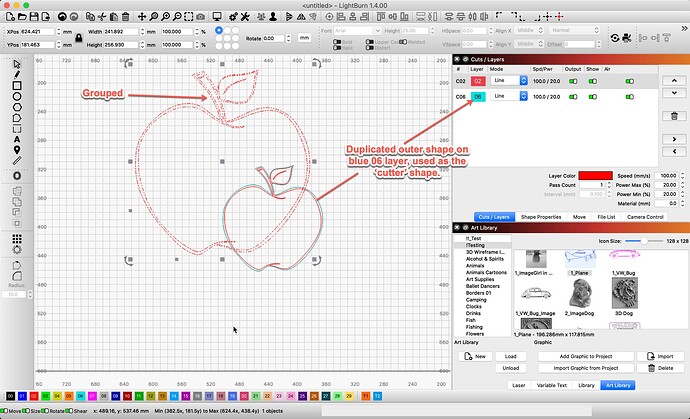Click the Pan move arrows icon
Viewport: 690px width, 419px height.
pos(142,17)
